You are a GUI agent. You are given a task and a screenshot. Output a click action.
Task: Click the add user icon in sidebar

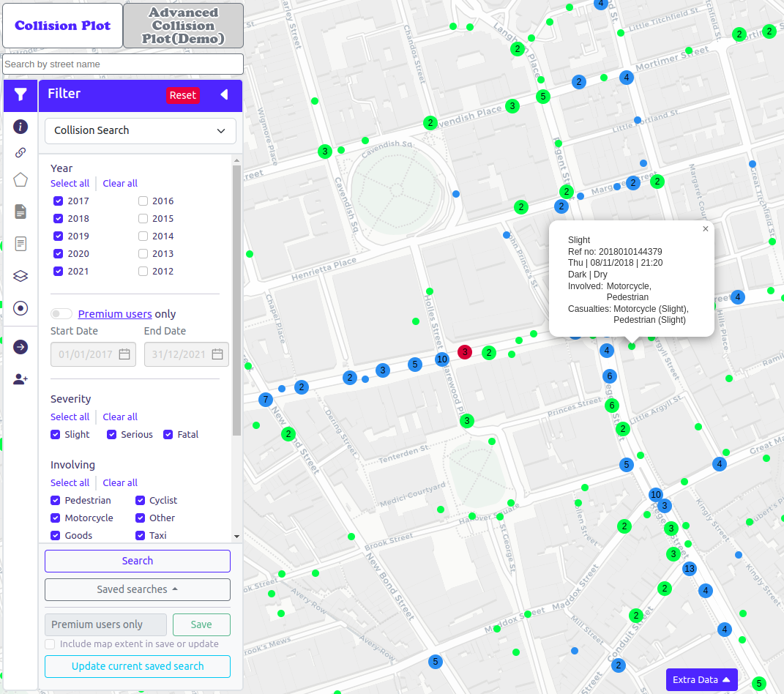(20, 379)
